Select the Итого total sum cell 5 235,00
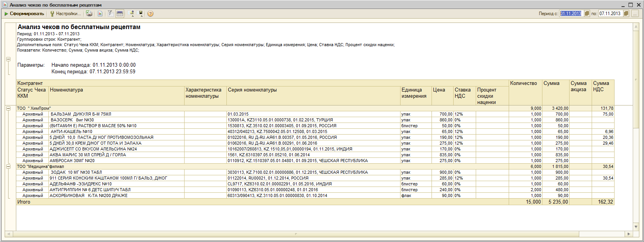Image resolution: width=644 pixels, height=242 pixels. pyautogui.click(x=558, y=202)
